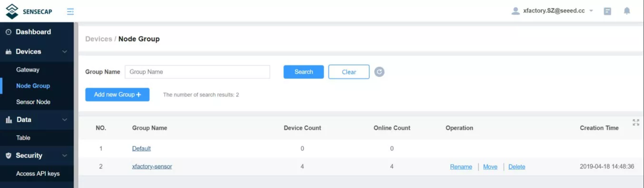
Task: Focus the Group Name input field
Action: point(197,72)
